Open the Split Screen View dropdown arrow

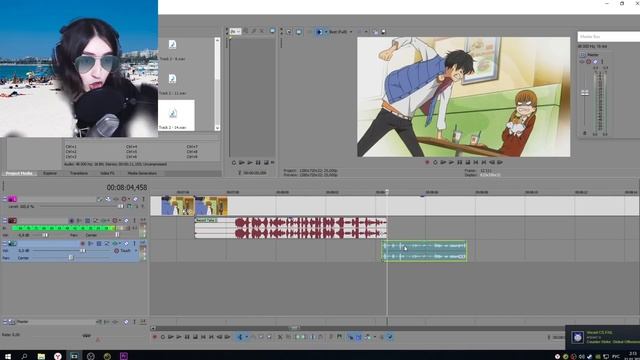(326, 32)
